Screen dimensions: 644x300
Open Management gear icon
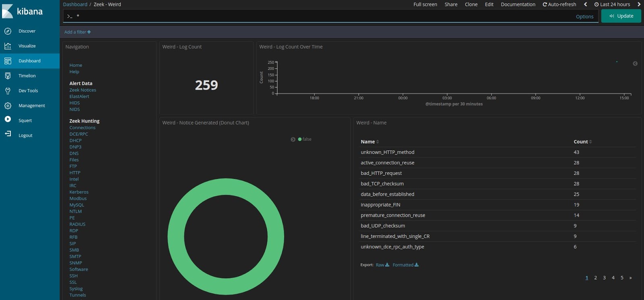(x=8, y=105)
